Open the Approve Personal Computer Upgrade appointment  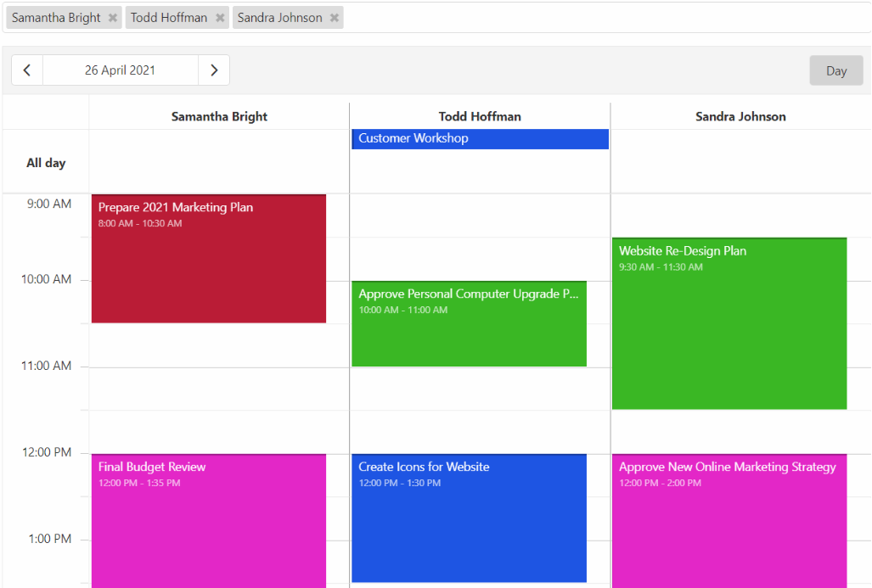pos(469,324)
